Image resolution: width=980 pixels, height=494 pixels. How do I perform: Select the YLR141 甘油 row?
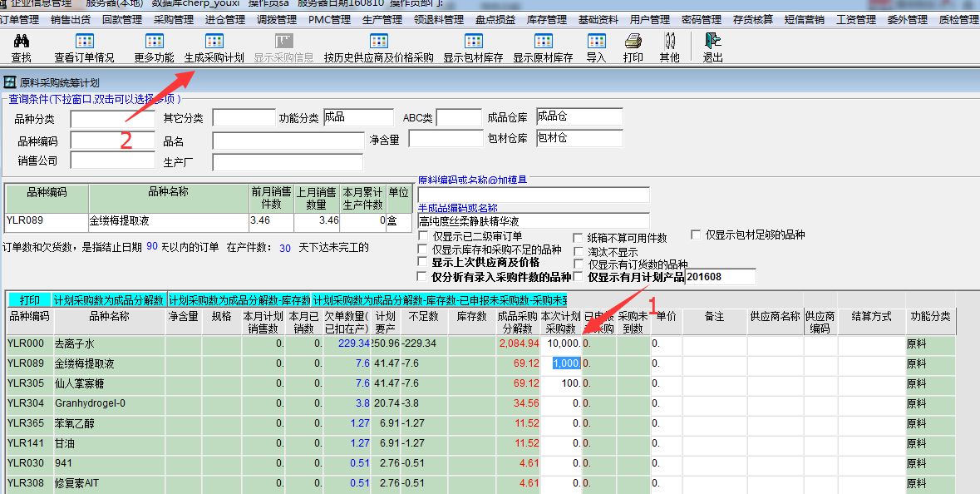(x=481, y=443)
